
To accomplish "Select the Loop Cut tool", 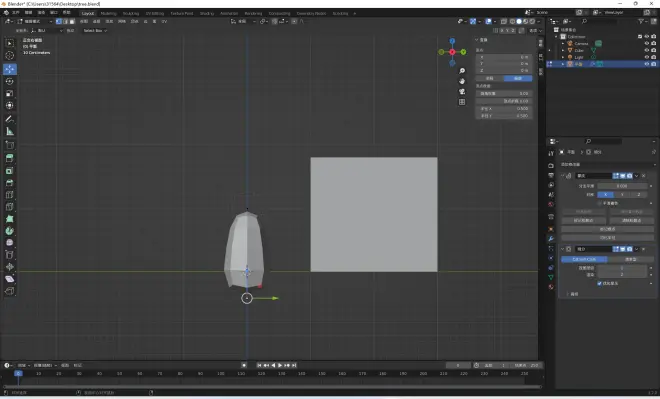I will tap(9, 195).
